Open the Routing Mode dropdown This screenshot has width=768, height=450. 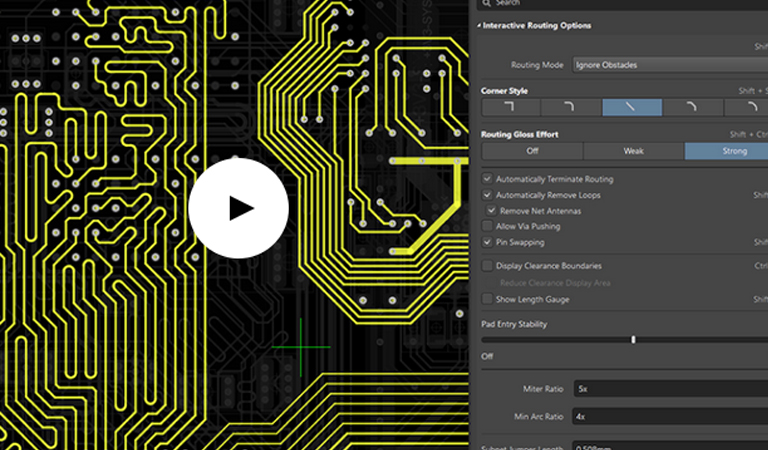point(670,65)
